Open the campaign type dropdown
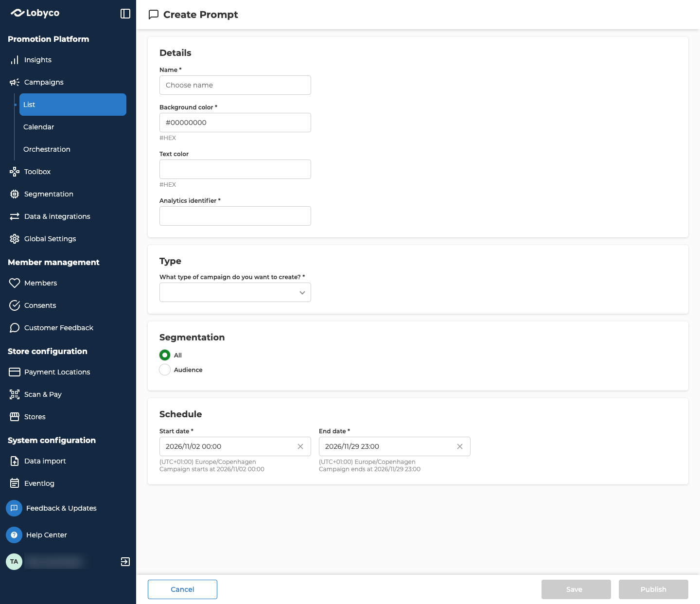The image size is (700, 604). [x=235, y=292]
